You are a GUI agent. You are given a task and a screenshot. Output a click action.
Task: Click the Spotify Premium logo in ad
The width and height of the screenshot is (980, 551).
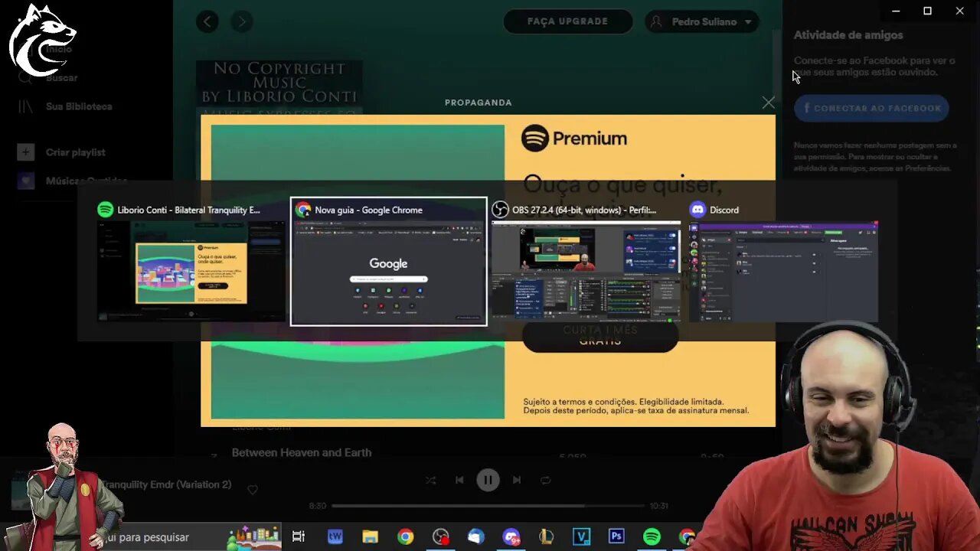point(574,139)
